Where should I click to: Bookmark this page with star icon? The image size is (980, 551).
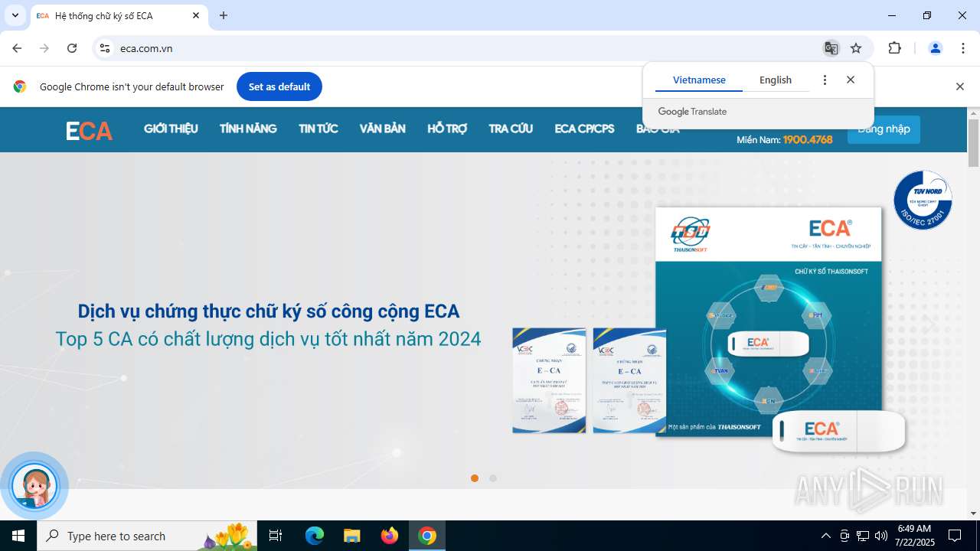[856, 48]
